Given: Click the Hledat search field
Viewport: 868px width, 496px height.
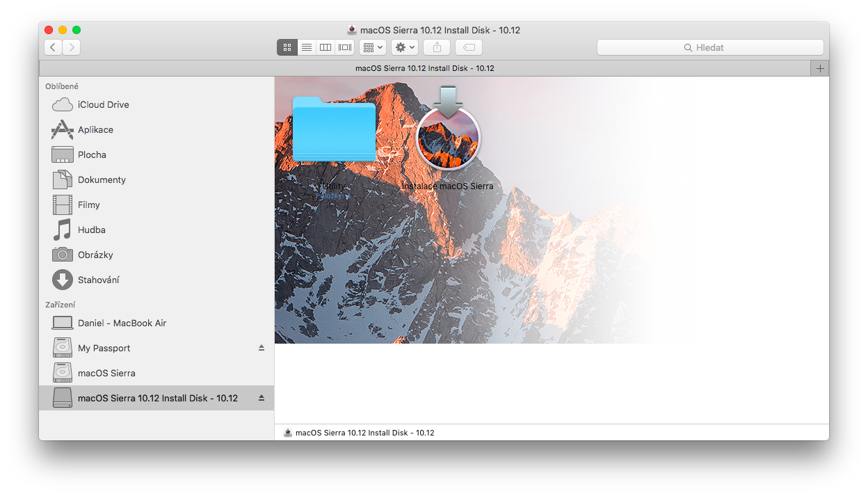Looking at the screenshot, I should 710,47.
